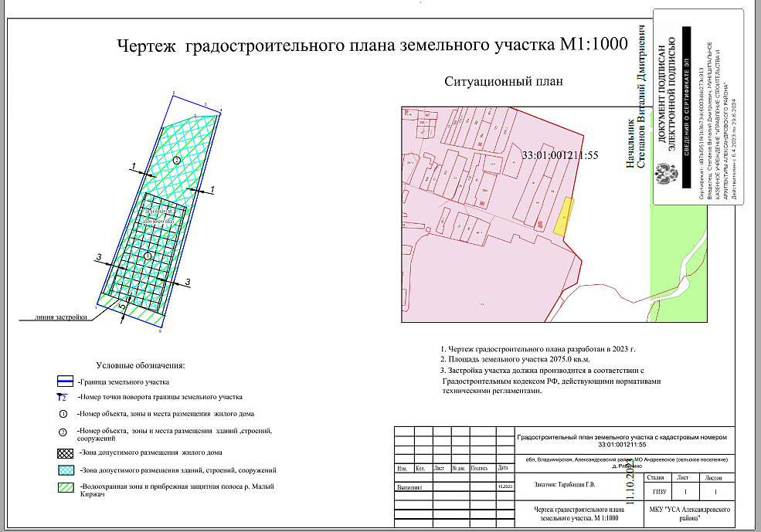Click circled zone 2 marker on the plot drawing
Screen dimensions: 761x532
177,160
